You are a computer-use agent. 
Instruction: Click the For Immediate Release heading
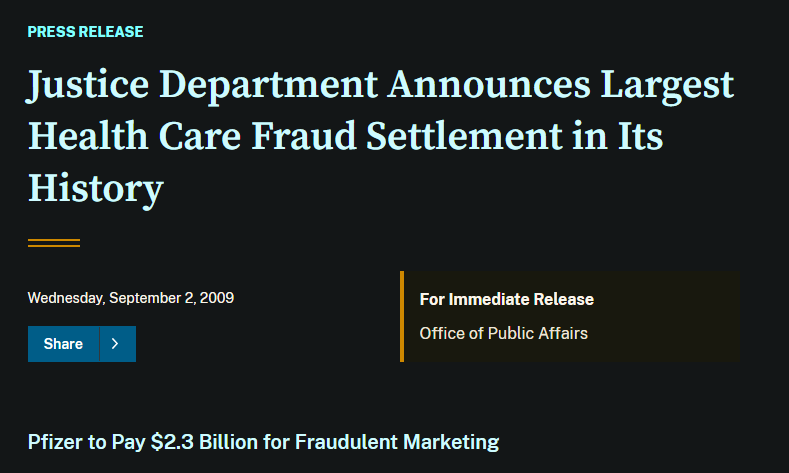pyautogui.click(x=506, y=300)
